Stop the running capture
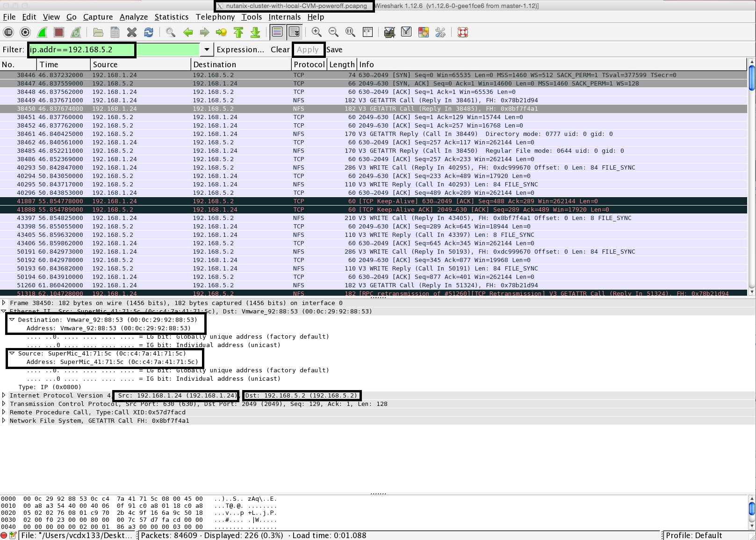Screen dimensions: 756x540 point(58,32)
